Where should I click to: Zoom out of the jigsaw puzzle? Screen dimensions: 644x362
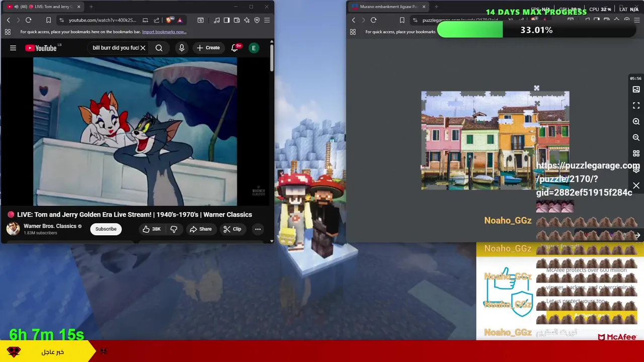636,138
